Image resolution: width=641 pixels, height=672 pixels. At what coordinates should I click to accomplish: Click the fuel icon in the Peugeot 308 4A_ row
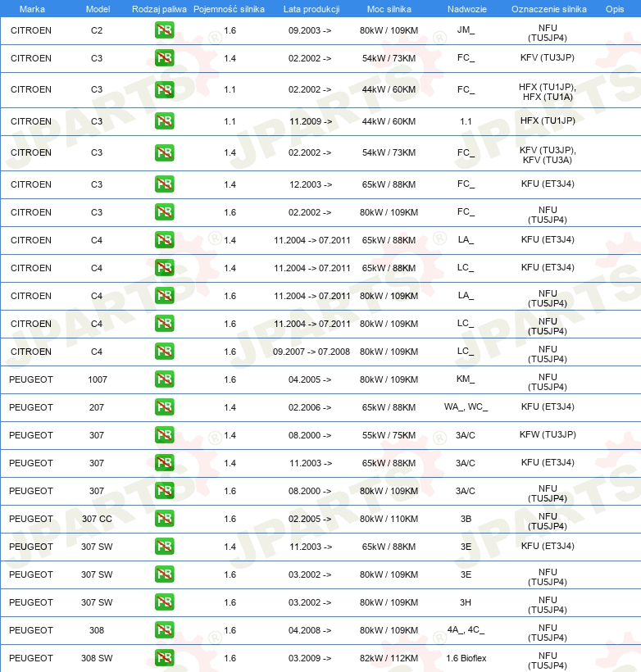[164, 630]
